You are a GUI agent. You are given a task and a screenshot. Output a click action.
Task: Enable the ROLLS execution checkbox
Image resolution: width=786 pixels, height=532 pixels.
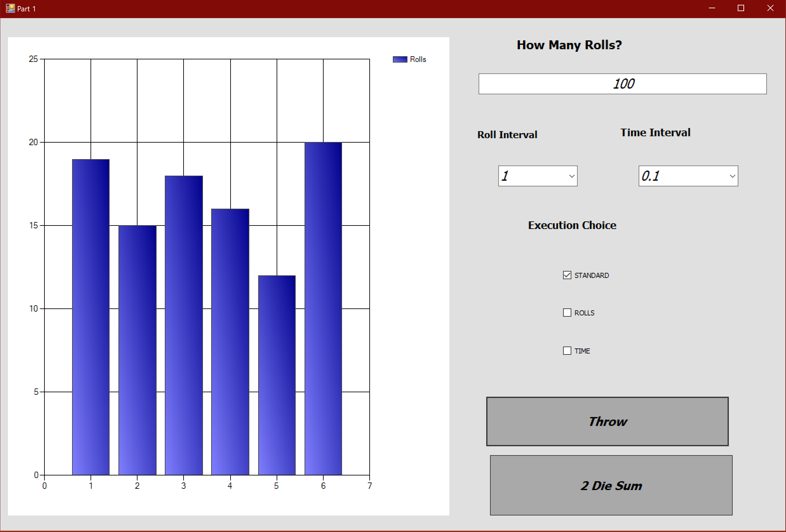(x=567, y=313)
